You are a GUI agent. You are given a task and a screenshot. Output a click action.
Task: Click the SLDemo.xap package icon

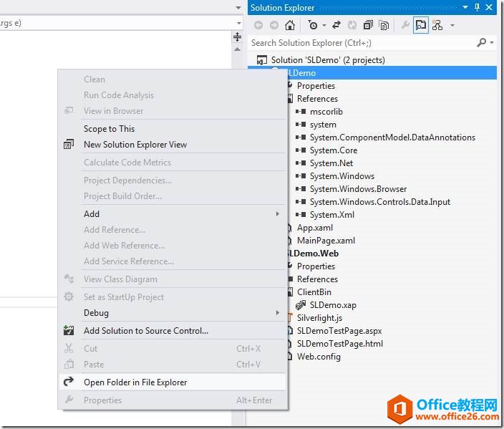pos(301,304)
